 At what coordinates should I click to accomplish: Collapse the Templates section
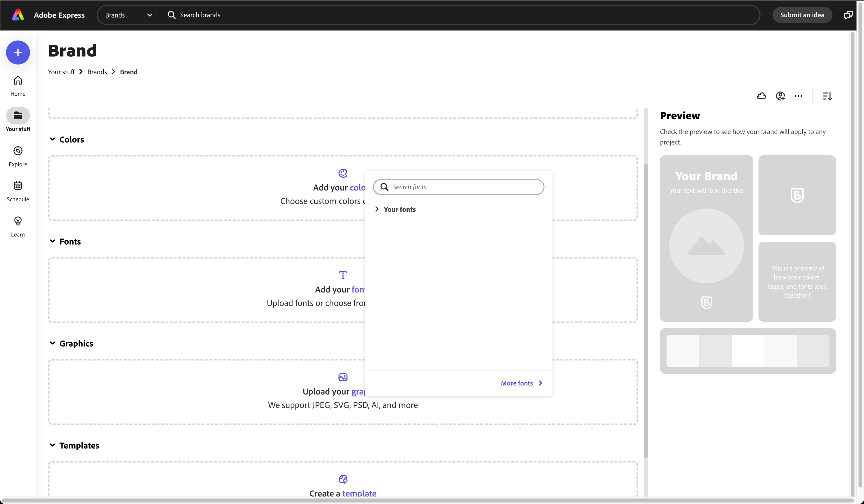52,445
